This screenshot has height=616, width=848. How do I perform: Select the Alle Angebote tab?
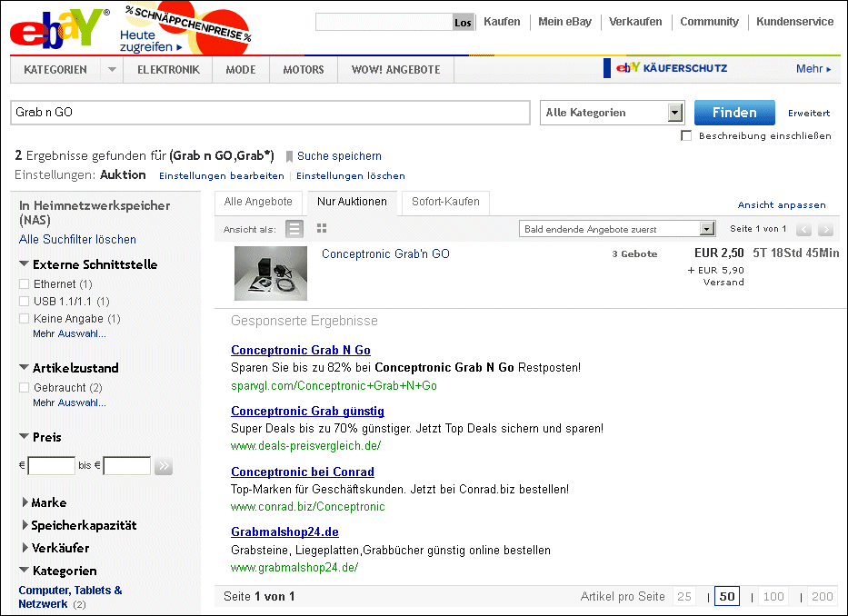tap(258, 203)
